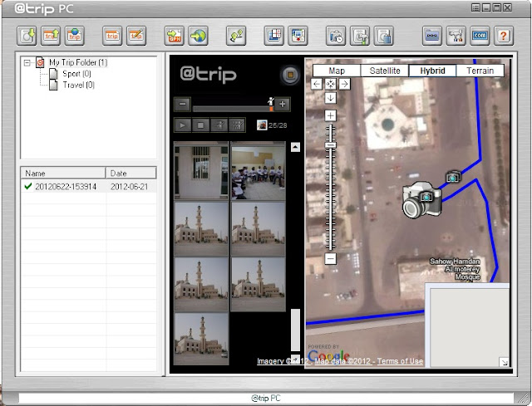The image size is (532, 406).
Task: Click the orange marker on the playback progress bar
Action: tap(271, 109)
